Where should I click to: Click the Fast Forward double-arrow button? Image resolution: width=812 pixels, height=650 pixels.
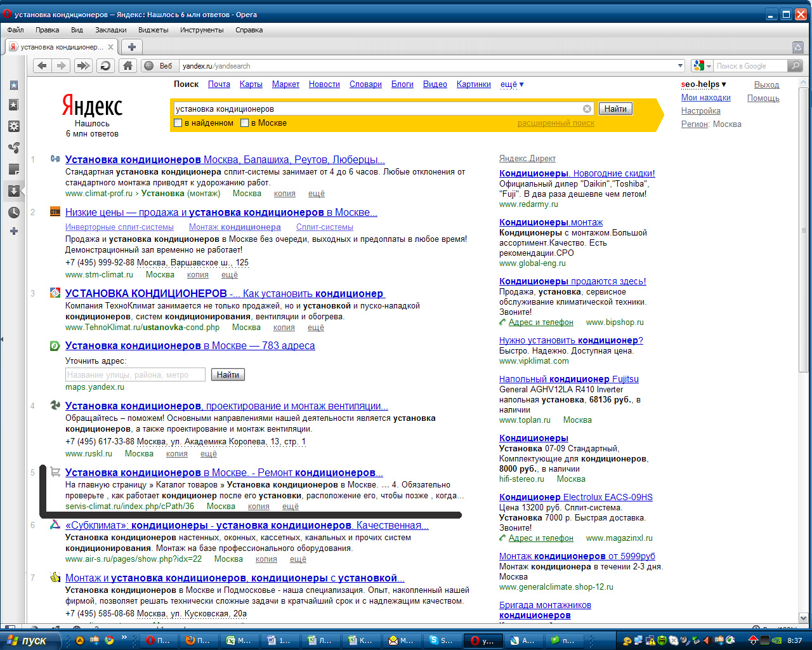tap(83, 65)
